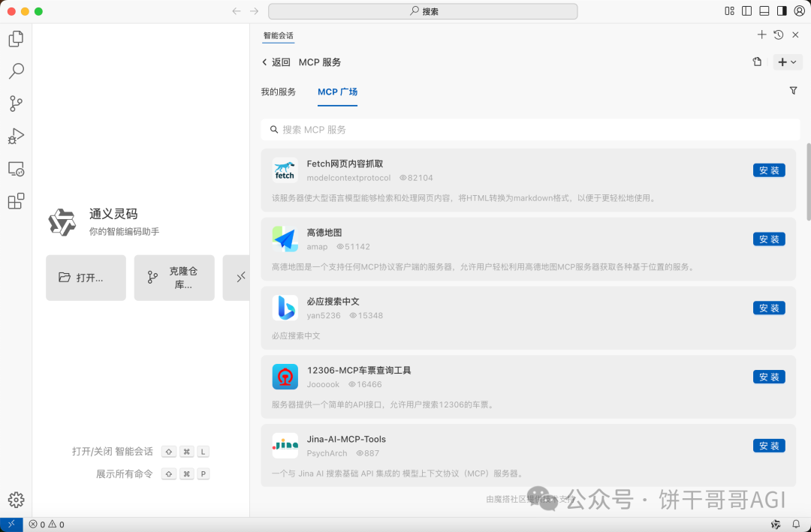Image resolution: width=811 pixels, height=532 pixels.
Task: Go forward with the right arrow
Action: [254, 11]
